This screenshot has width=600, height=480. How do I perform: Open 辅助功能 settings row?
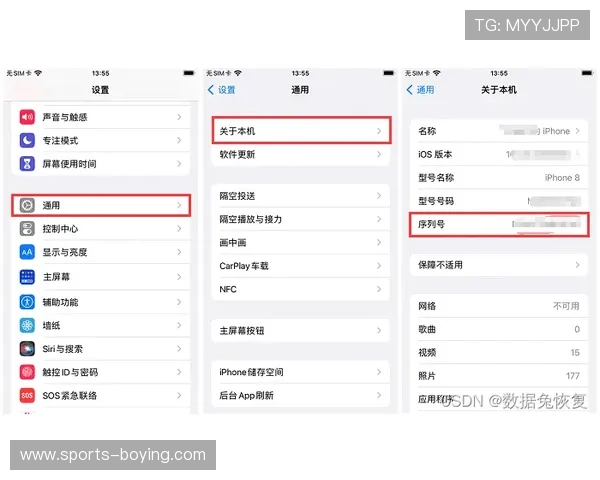click(x=101, y=302)
